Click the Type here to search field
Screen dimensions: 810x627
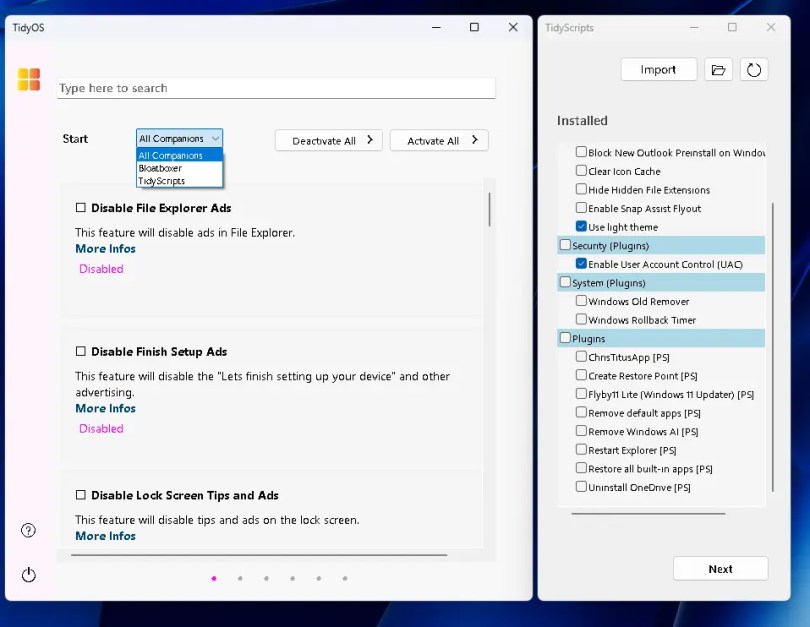click(276, 88)
